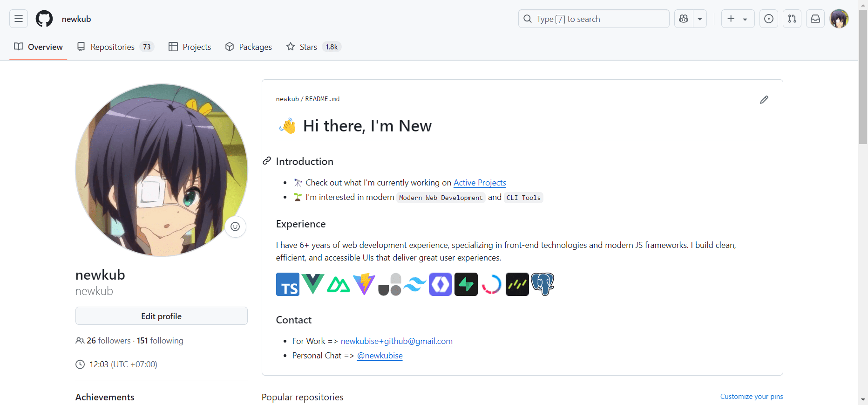Edit README with the pencil icon
This screenshot has height=405, width=868.
[764, 100]
